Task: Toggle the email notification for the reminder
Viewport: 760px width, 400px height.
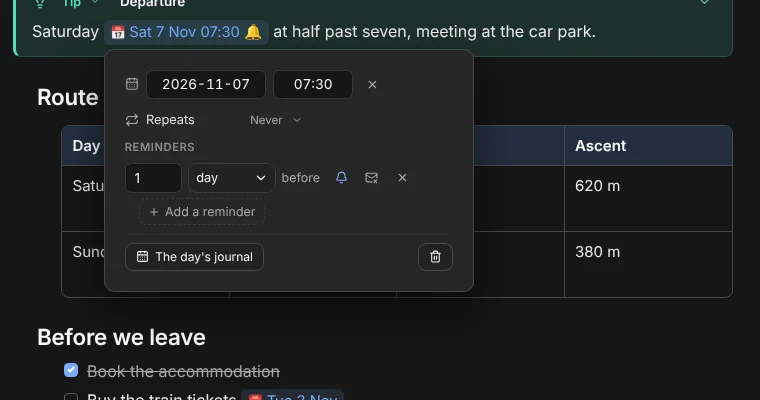Action: point(371,177)
